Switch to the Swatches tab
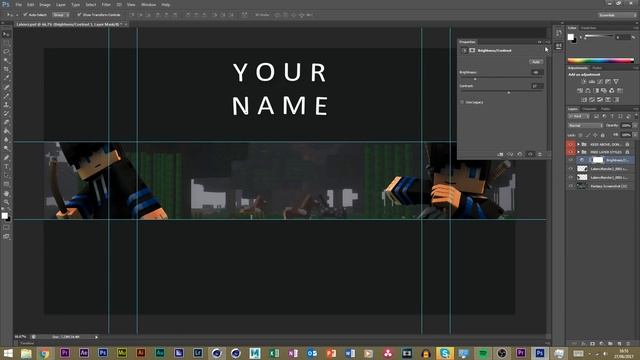640x360 pixels. [x=589, y=28]
